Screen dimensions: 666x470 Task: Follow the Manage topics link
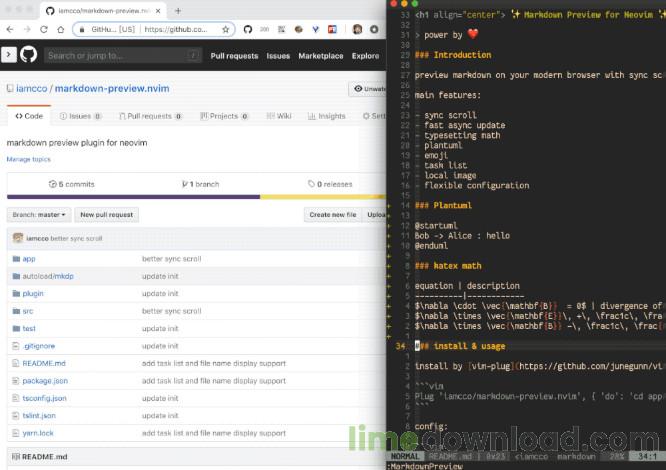click(x=28, y=159)
